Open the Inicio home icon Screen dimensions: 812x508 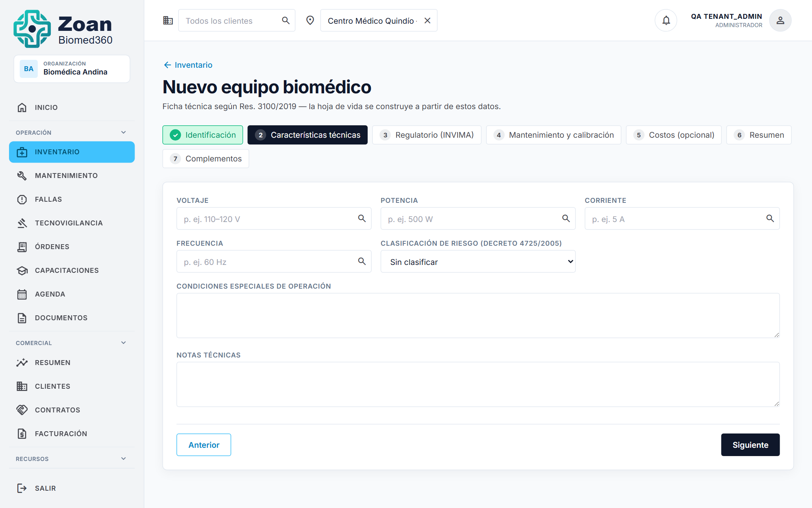point(22,108)
